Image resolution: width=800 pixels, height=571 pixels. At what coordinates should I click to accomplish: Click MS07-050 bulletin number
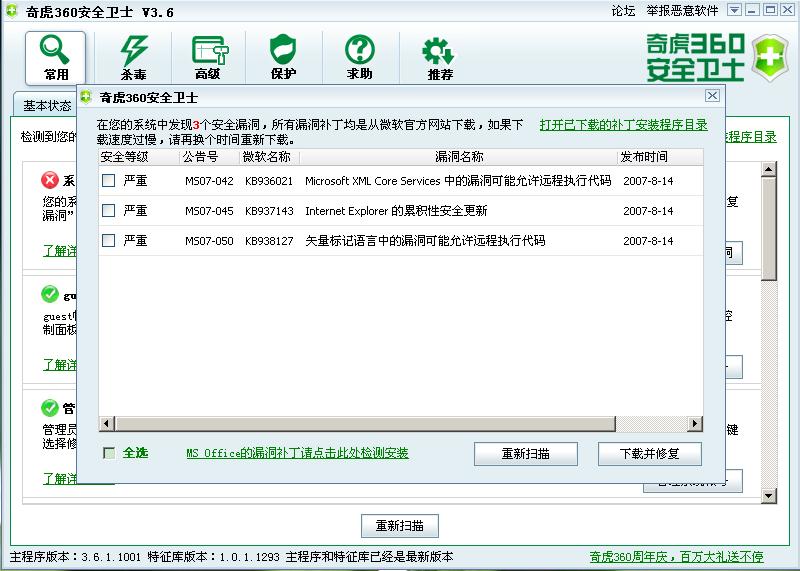coord(209,240)
